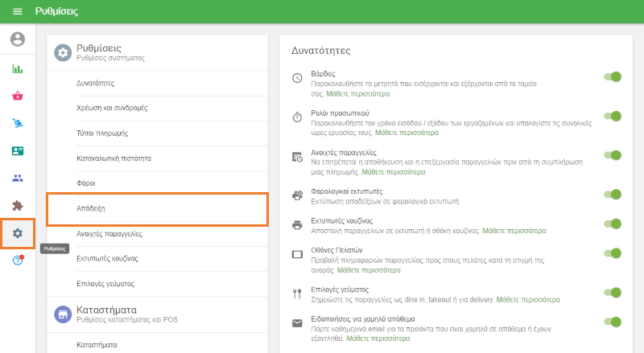Turn off Εκτυπωτές κουζίνας feature switch
The width and height of the screenshot is (644, 353).
[x=613, y=224]
